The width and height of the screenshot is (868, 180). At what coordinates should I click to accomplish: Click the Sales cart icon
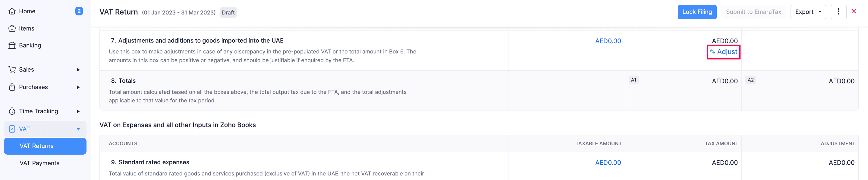(x=12, y=69)
